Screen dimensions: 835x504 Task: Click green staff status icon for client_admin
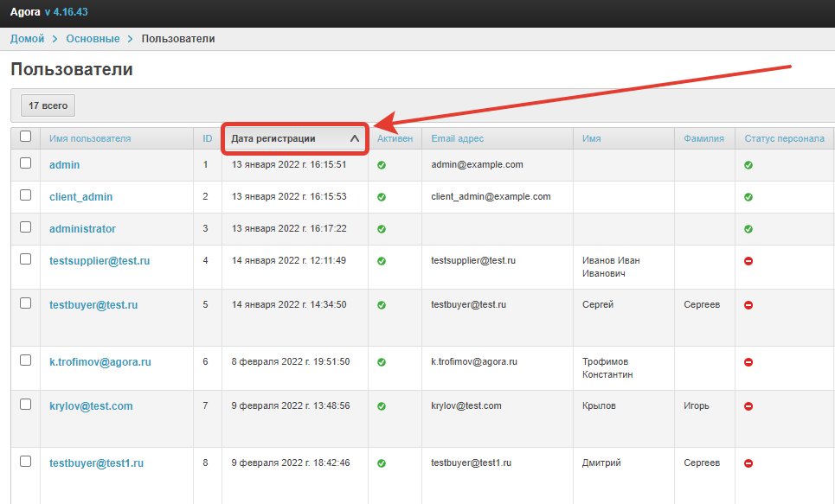click(748, 197)
